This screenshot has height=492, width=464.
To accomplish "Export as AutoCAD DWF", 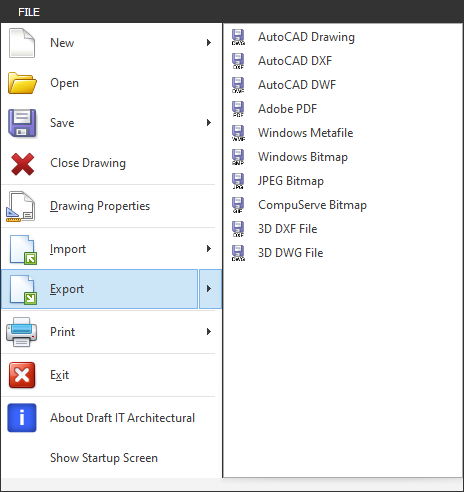I will (343, 85).
